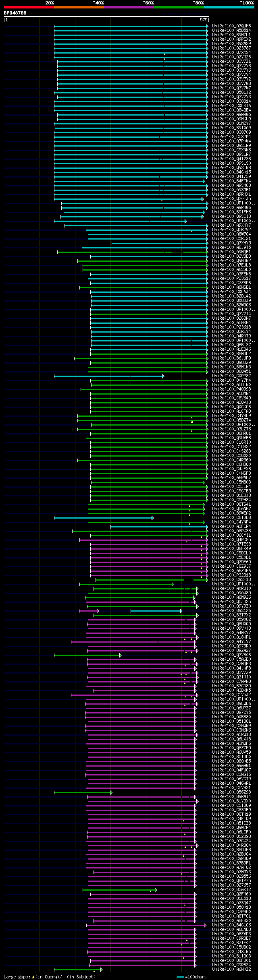Viewport: 258px width, 980px height.
Task: Select the UniRef100_B9S1X6 label
Action: 231,611
